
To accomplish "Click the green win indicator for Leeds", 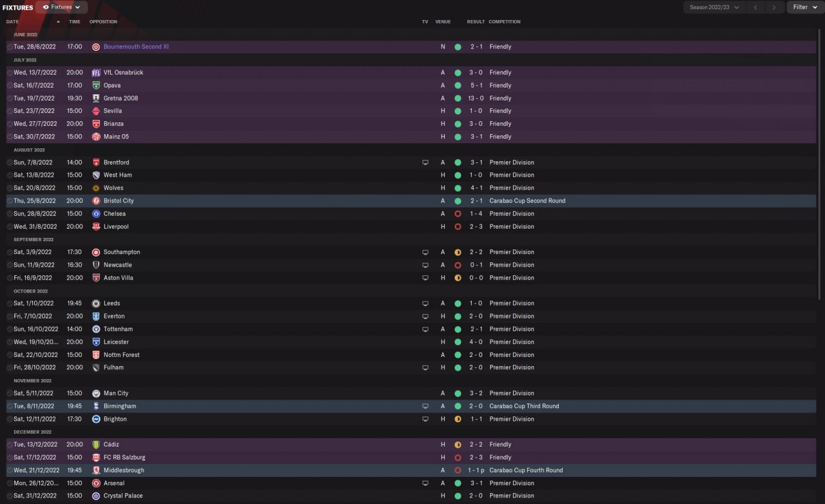I will click(x=458, y=304).
